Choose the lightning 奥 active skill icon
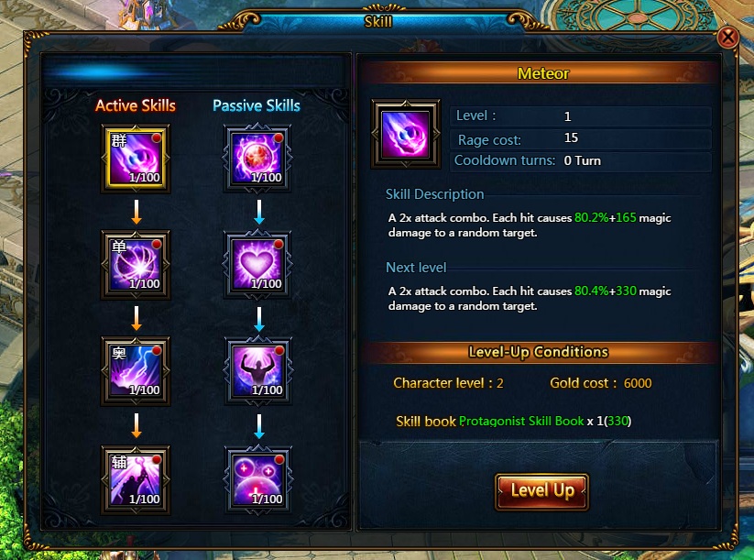Viewport: 754px width, 560px height. pos(136,371)
